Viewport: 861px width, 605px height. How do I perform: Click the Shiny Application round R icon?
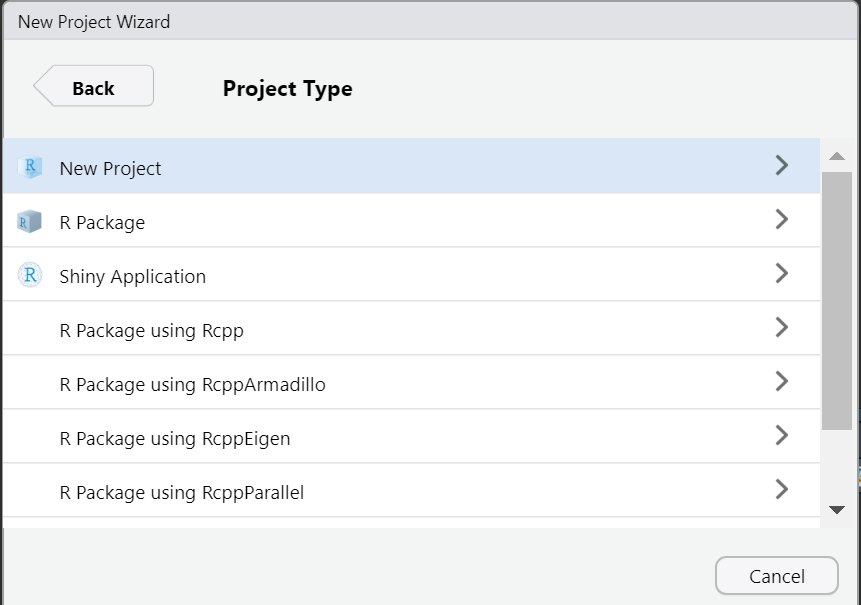point(30,275)
